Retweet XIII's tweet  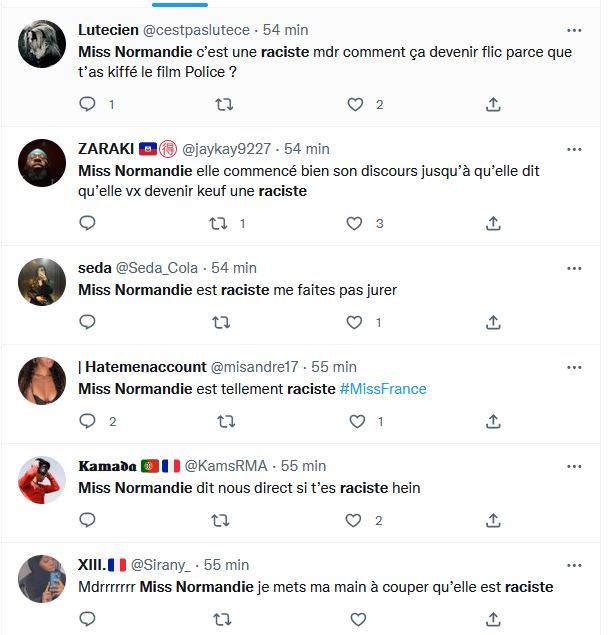tap(222, 619)
